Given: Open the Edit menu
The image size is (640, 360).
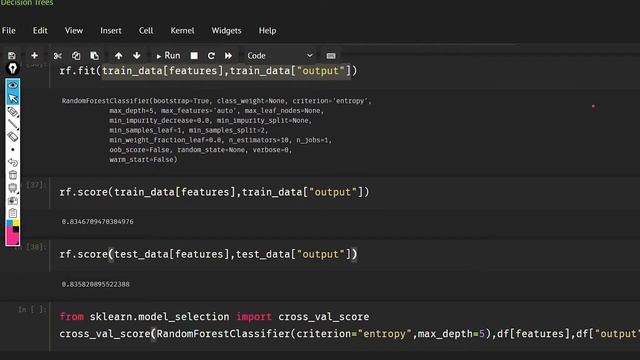Looking at the screenshot, I should point(40,31).
